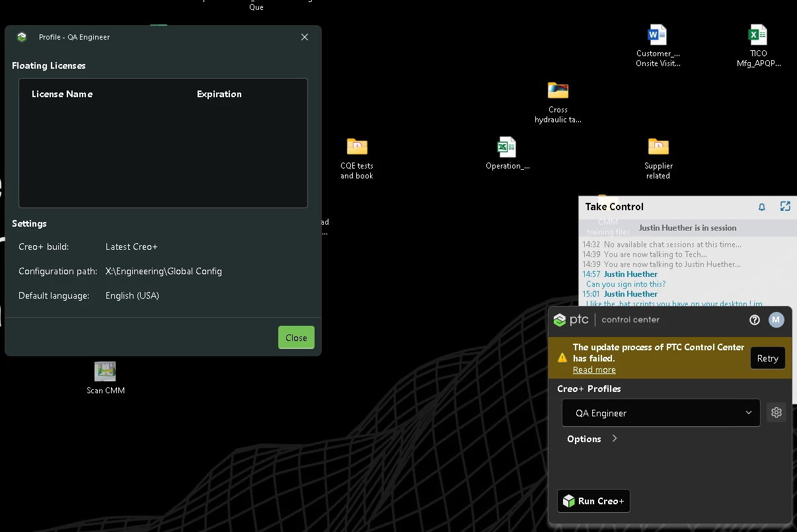The height and width of the screenshot is (532, 797).
Task: Click the Floating Licenses heading
Action: coord(49,65)
